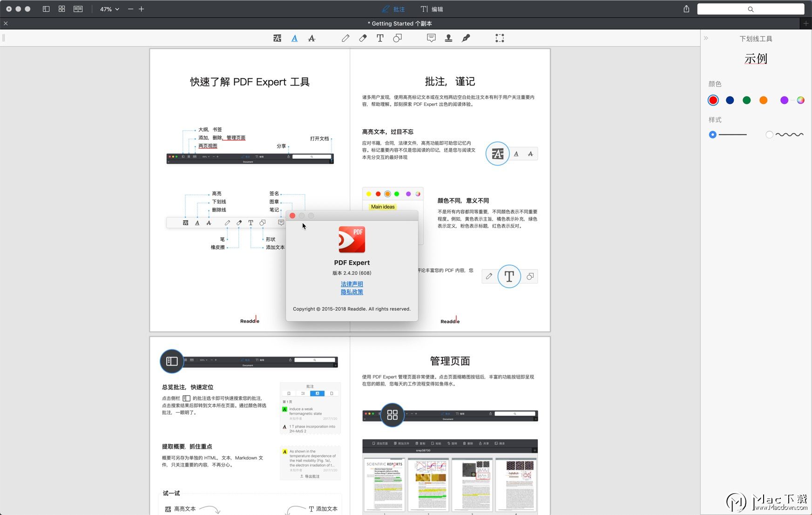812x515 pixels.
Task: Select the Add Text tool
Action: point(380,38)
